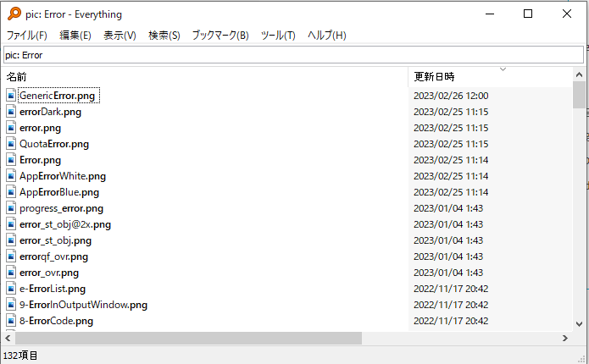Select the error_ovr.png file name
This screenshot has height=364, width=589.
[49, 273]
